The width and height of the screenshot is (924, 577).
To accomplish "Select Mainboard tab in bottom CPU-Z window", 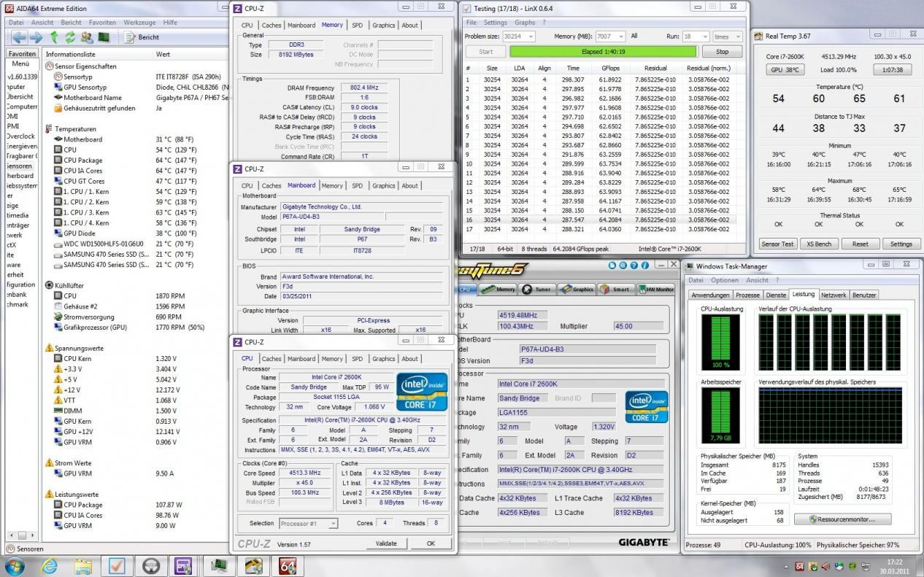I will coord(301,358).
